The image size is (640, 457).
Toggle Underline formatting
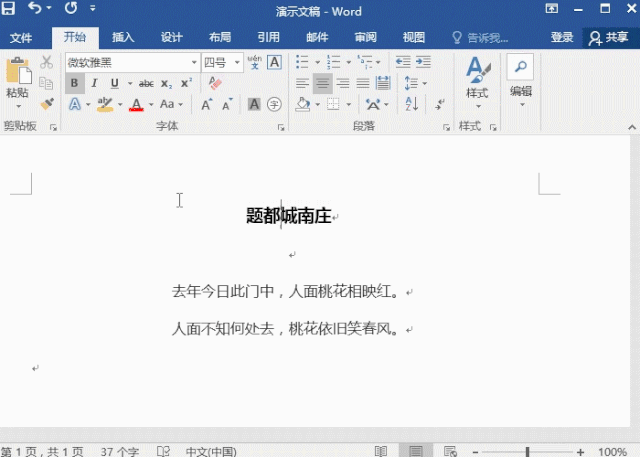pyautogui.click(x=115, y=84)
